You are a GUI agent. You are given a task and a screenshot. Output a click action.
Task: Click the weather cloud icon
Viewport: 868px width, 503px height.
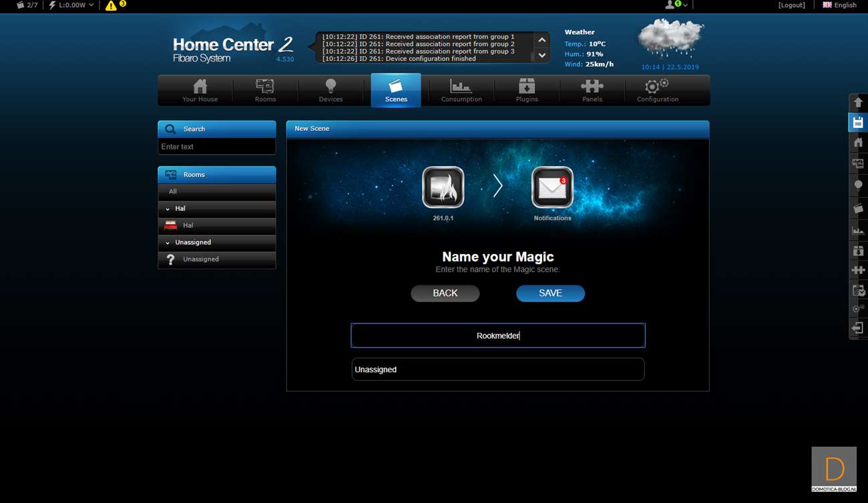(670, 39)
